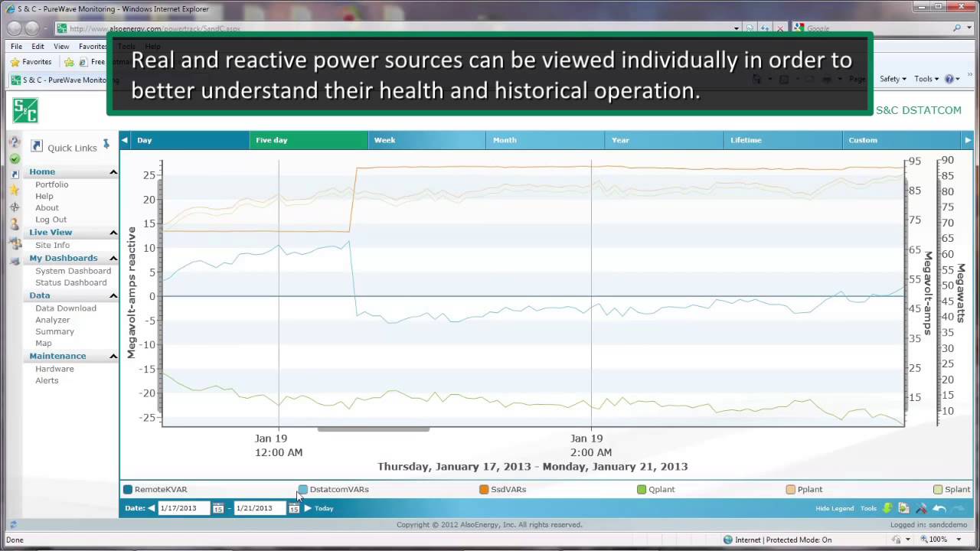Click the IE back navigation button

click(x=14, y=28)
